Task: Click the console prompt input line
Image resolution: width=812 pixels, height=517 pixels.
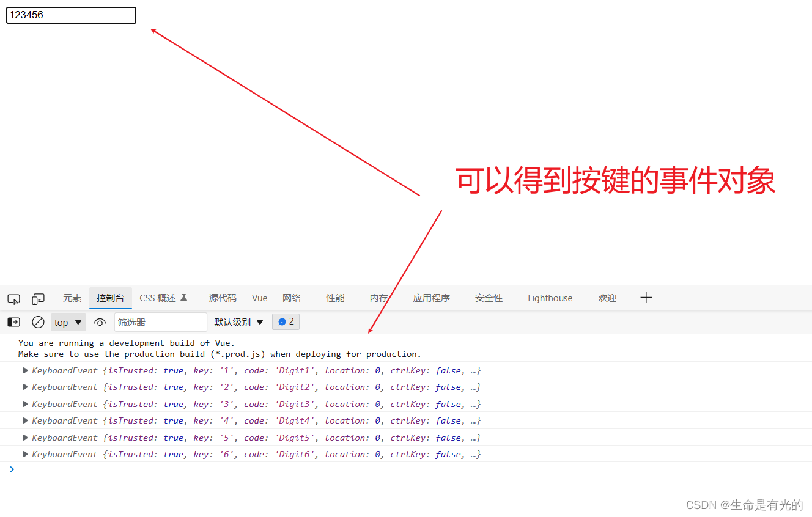Action: point(406,469)
